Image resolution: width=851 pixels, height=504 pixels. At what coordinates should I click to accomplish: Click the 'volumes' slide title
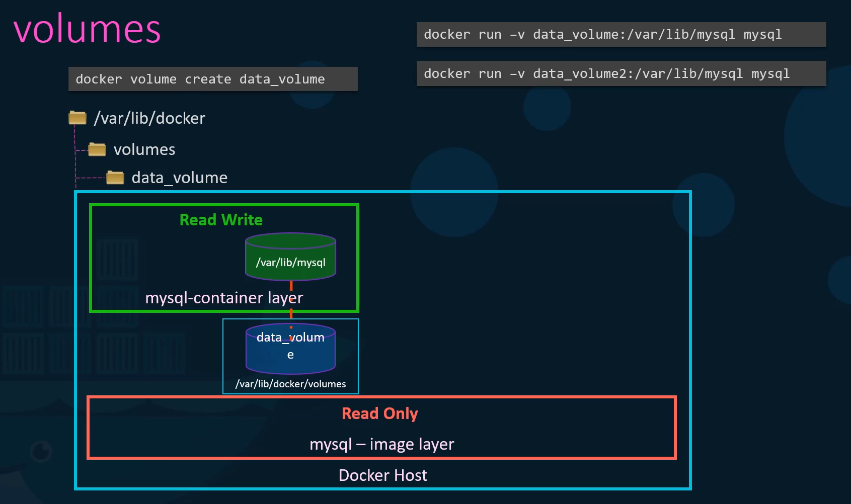(87, 29)
